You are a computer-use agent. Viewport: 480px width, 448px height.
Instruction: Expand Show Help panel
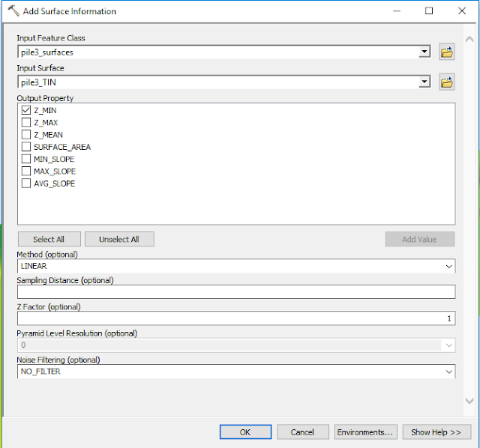click(x=436, y=432)
